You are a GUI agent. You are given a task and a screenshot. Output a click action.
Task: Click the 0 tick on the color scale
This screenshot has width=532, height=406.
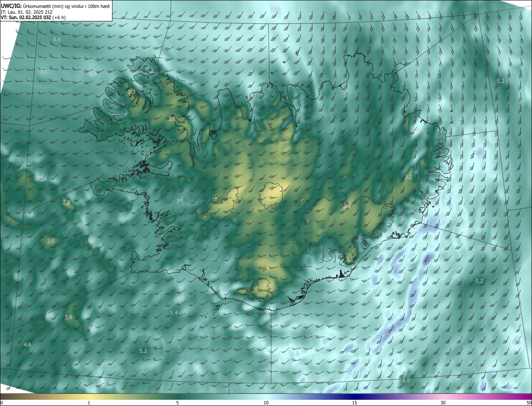1,403
